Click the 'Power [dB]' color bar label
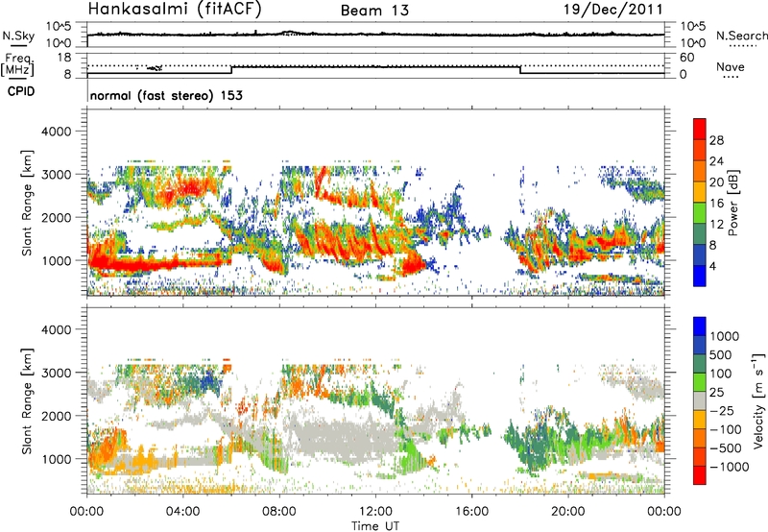This screenshot has height=532, width=768. [732, 203]
